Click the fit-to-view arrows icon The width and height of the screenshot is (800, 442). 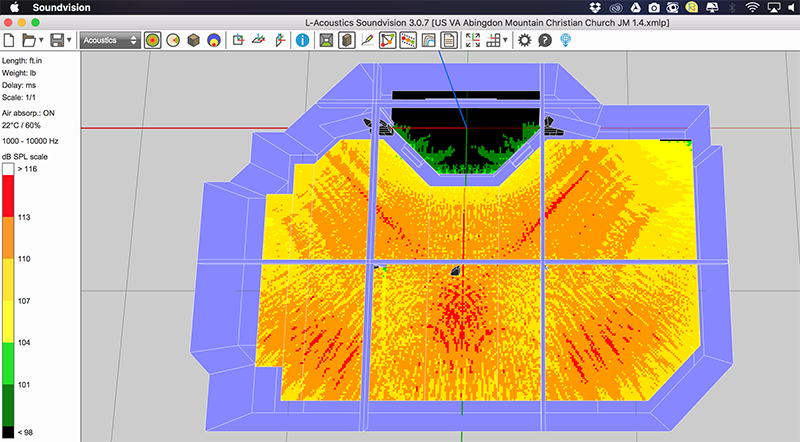(473, 41)
